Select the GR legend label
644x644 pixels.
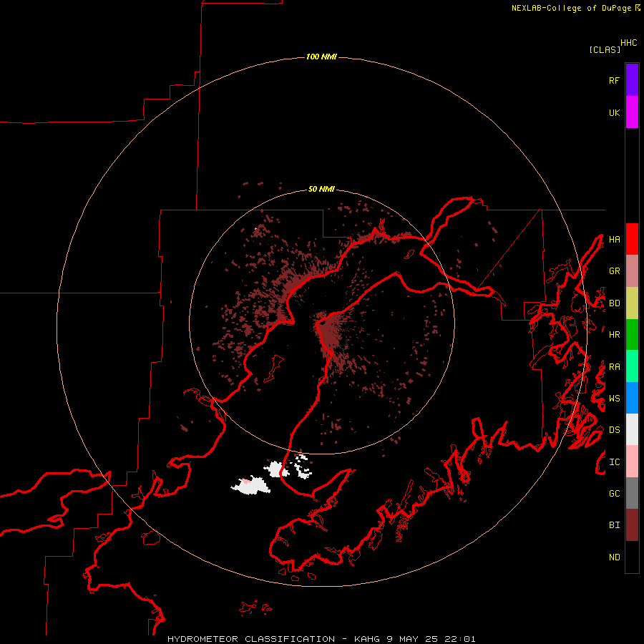pyautogui.click(x=614, y=271)
